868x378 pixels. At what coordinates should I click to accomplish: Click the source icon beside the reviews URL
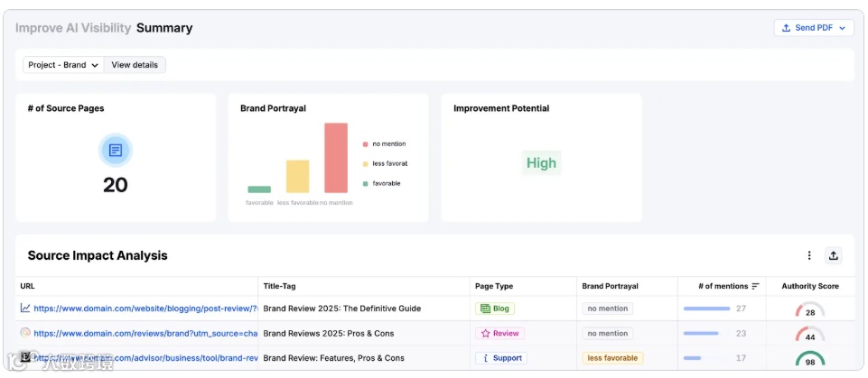pos(25,333)
